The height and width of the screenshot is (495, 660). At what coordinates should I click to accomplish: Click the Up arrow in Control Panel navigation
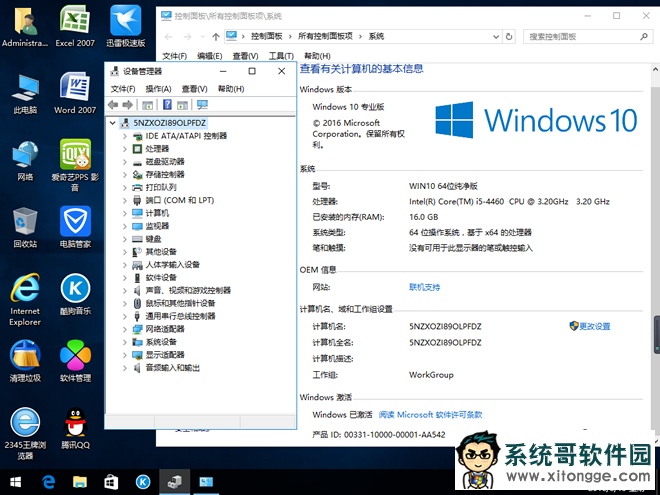click(x=216, y=37)
